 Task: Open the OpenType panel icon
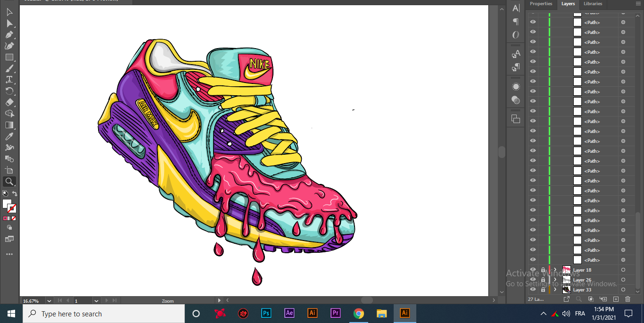[516, 35]
